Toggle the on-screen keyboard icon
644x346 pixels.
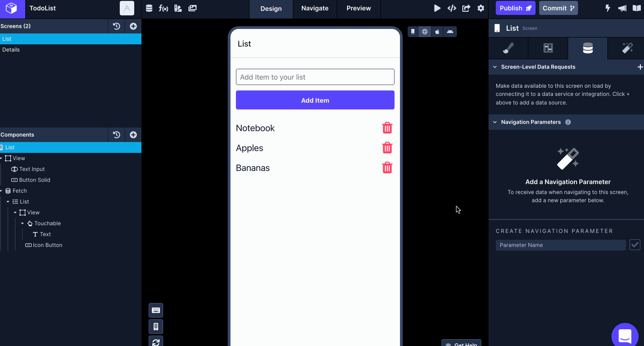pyautogui.click(x=156, y=310)
